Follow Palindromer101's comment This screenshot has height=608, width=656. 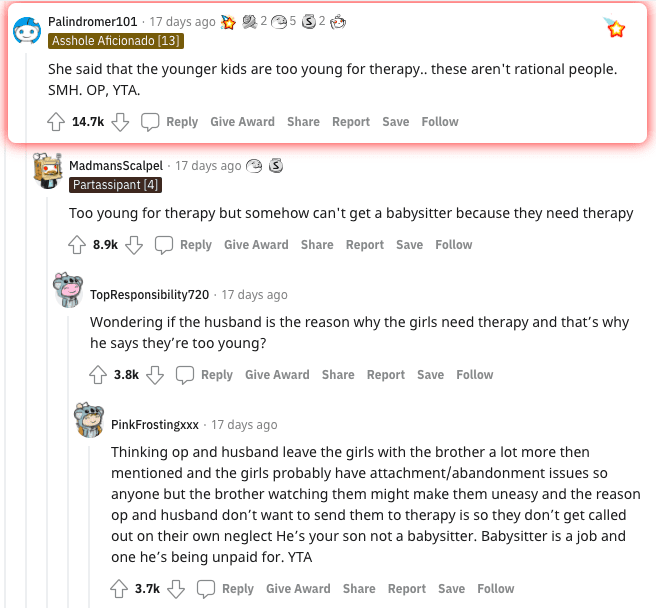[440, 122]
